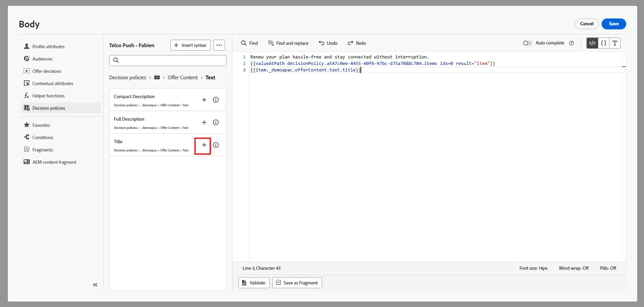Show info for Title attribute
The width and height of the screenshot is (644, 307).
click(216, 145)
